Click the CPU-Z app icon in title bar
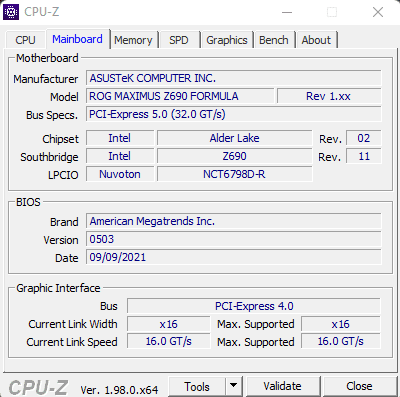The height and width of the screenshot is (397, 400). click(11, 12)
